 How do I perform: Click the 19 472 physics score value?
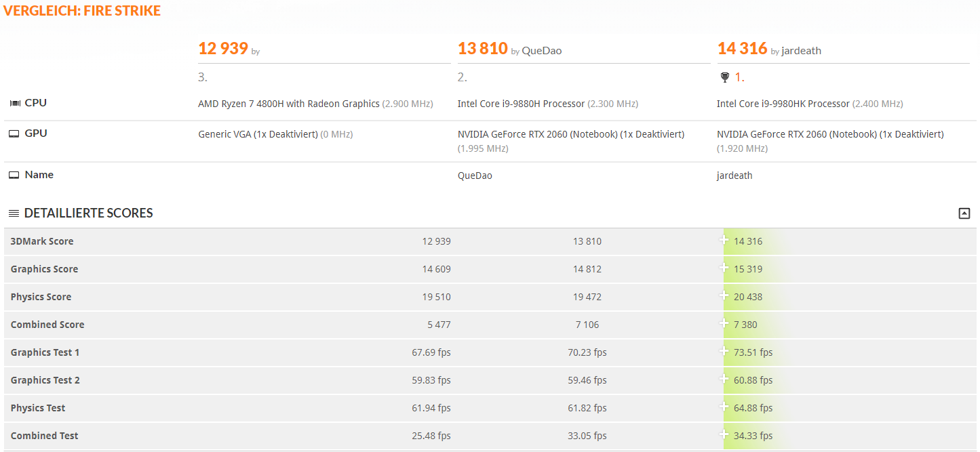coord(587,297)
